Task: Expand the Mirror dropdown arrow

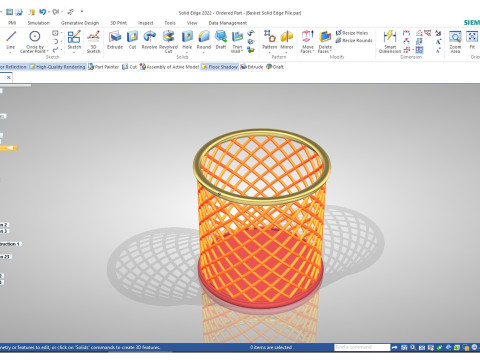Action: [287, 52]
